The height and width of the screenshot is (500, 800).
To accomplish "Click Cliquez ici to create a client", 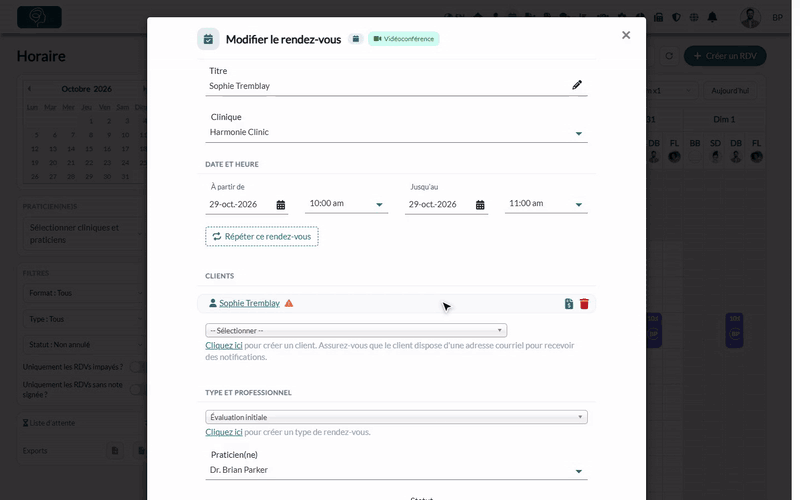I will [224, 345].
